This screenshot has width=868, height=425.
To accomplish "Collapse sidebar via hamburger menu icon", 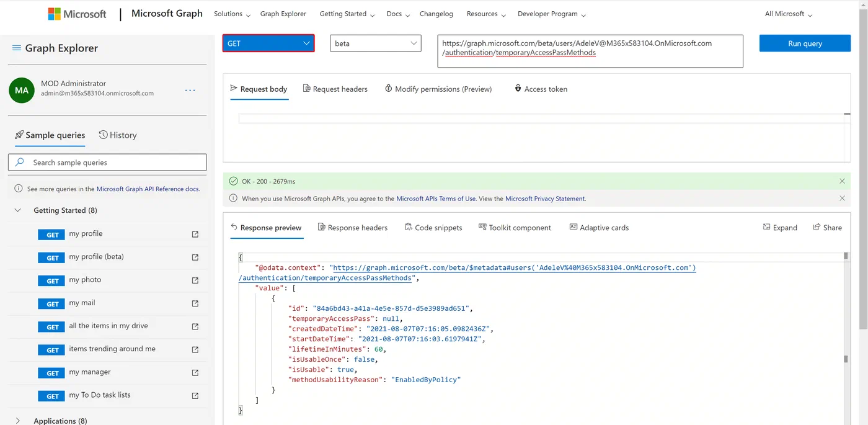I will coord(17,48).
